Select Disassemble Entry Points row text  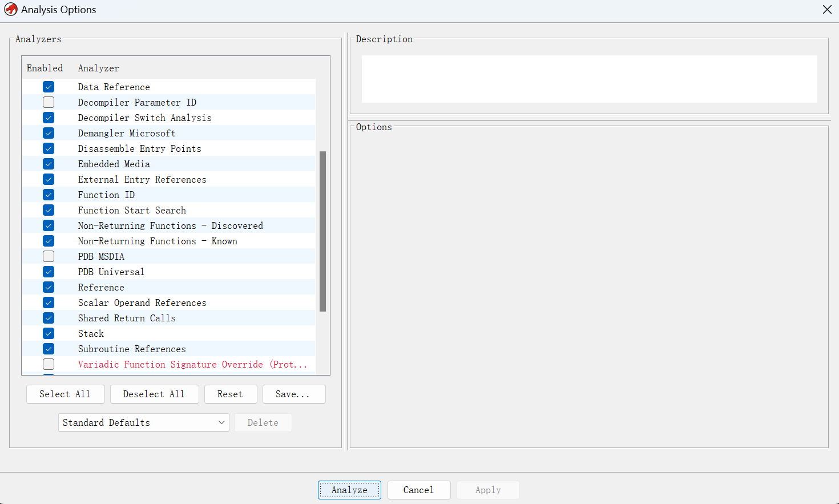pos(140,148)
